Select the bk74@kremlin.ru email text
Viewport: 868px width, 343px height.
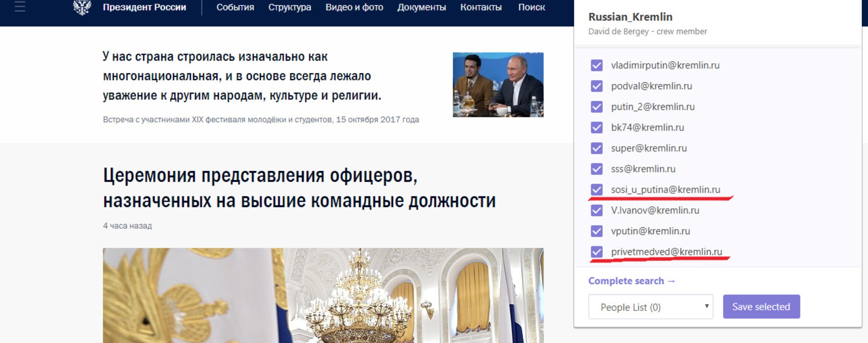click(x=648, y=128)
